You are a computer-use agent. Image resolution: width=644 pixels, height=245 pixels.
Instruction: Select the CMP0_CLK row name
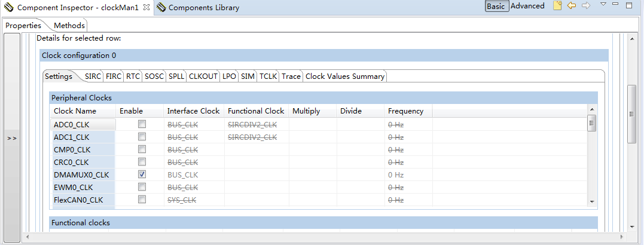point(83,149)
